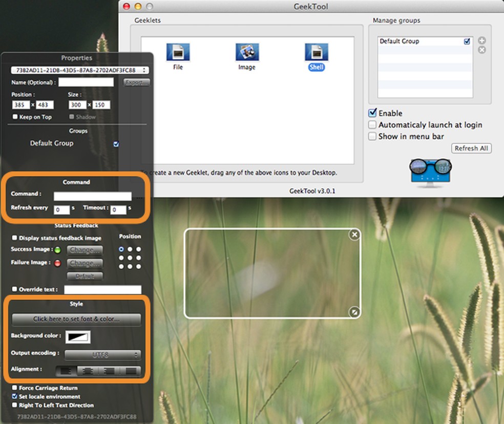Select Default Group row in Manage groups
504x424 pixels.
pyautogui.click(x=425, y=41)
